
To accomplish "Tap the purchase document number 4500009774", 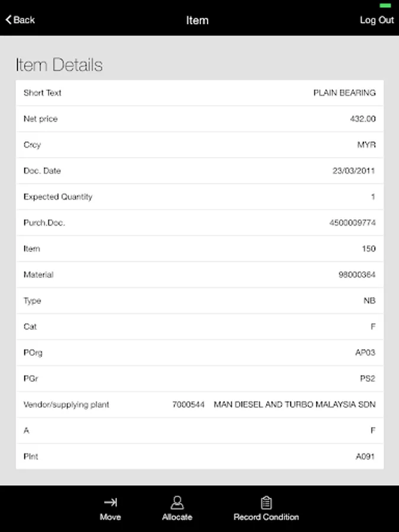I will [352, 223].
